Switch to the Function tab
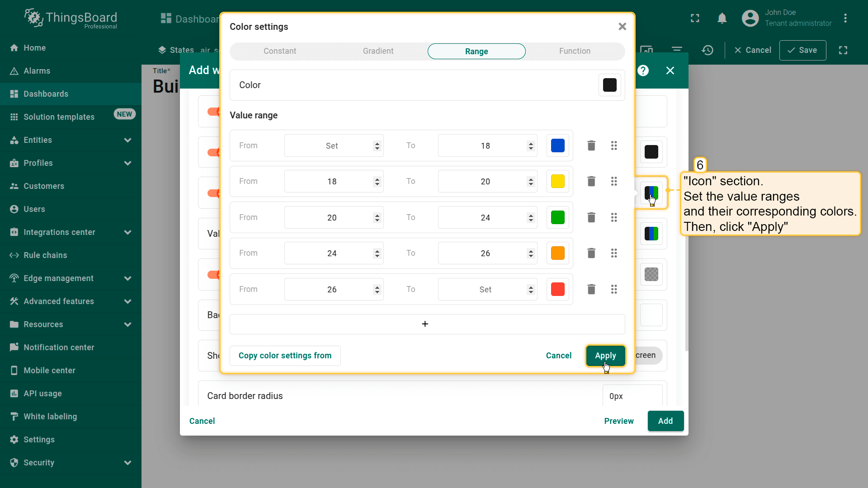 point(574,52)
